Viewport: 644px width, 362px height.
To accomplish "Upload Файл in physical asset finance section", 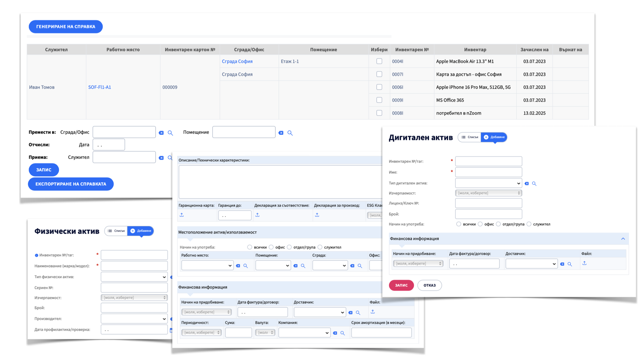I will coord(373,312).
